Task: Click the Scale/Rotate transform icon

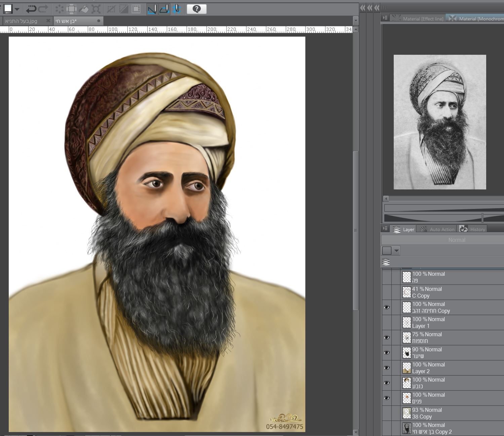Action: point(96,9)
